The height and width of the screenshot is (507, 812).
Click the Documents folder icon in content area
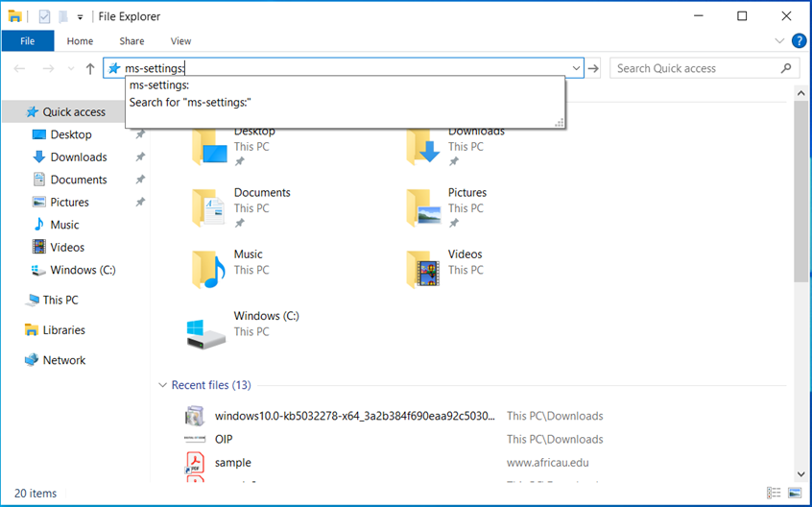coord(208,208)
